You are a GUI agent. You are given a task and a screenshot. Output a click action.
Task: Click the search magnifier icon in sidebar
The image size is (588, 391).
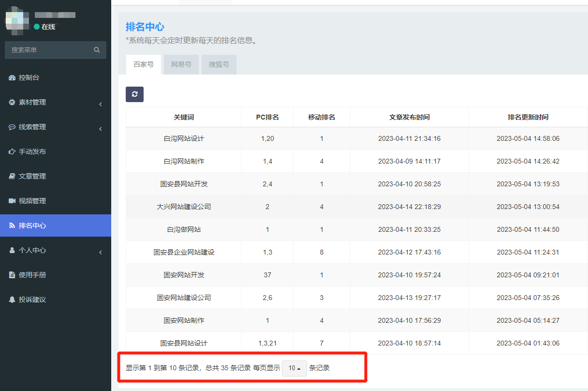pos(97,50)
